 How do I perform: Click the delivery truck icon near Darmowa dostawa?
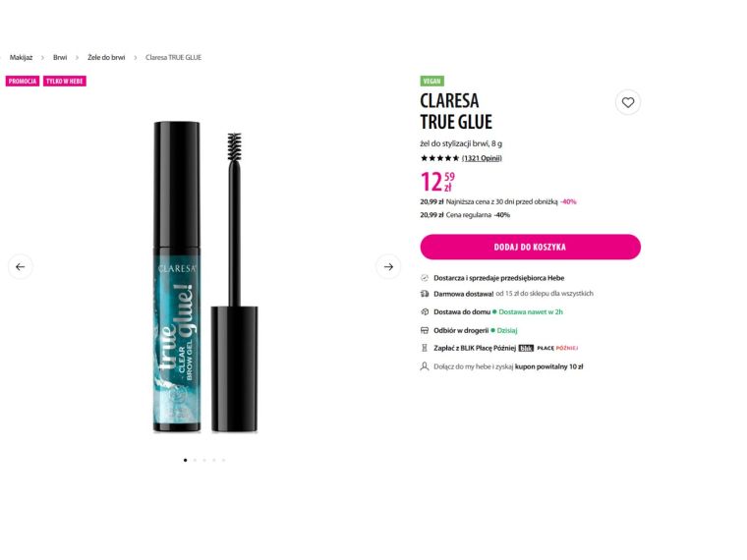(x=425, y=294)
